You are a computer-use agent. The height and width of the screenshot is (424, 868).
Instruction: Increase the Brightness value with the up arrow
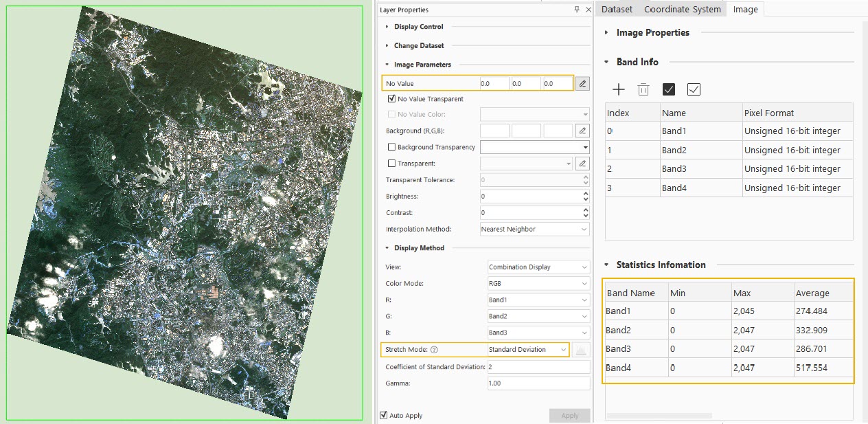585,193
